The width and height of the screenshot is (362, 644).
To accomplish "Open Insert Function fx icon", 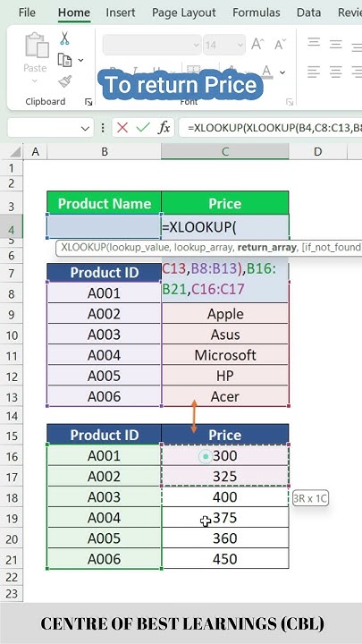I will coord(164,128).
